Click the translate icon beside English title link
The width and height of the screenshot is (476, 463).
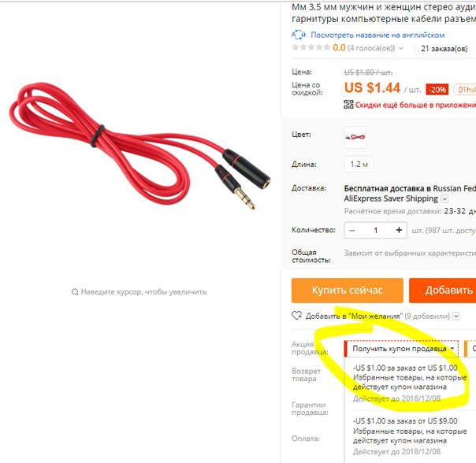coord(299,35)
